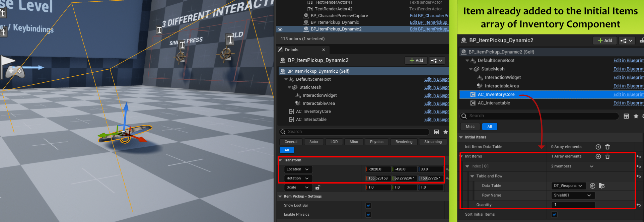Open the Row Name Shield01 dropdown
Viewport: 644px width, 222px height.
click(x=572, y=195)
